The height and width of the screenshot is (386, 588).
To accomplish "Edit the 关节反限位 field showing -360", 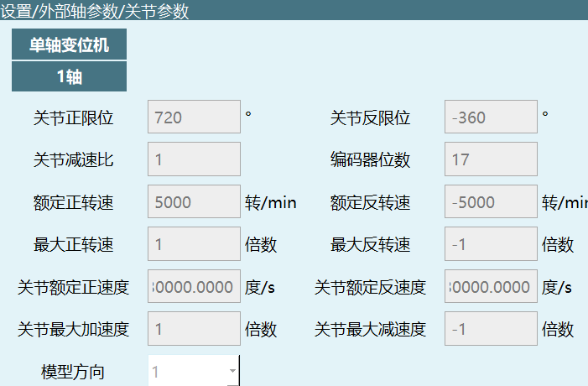I will (x=491, y=117).
